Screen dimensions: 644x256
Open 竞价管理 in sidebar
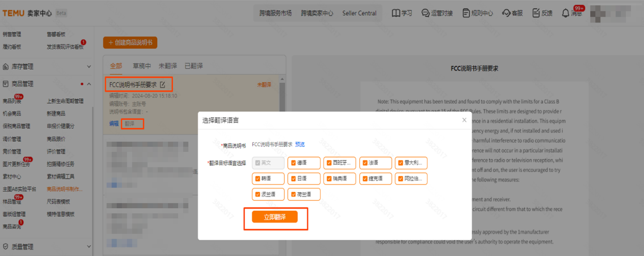click(x=12, y=151)
